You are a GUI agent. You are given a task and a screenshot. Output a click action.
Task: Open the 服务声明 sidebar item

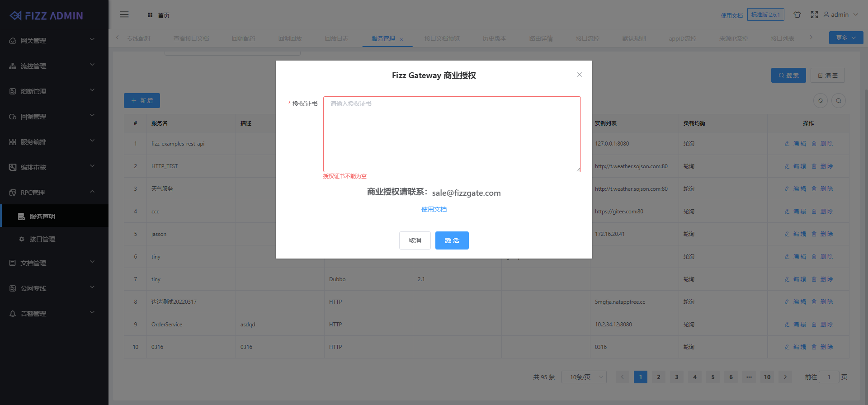[x=54, y=216]
